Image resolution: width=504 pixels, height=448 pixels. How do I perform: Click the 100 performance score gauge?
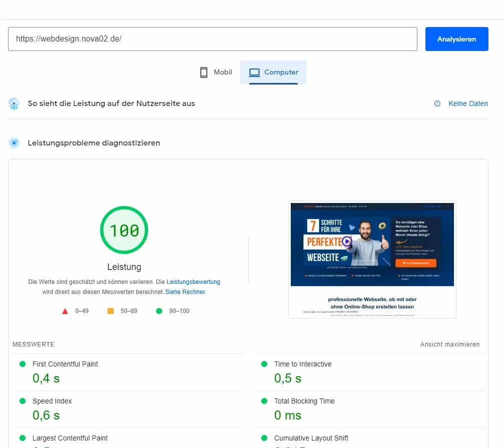124,230
